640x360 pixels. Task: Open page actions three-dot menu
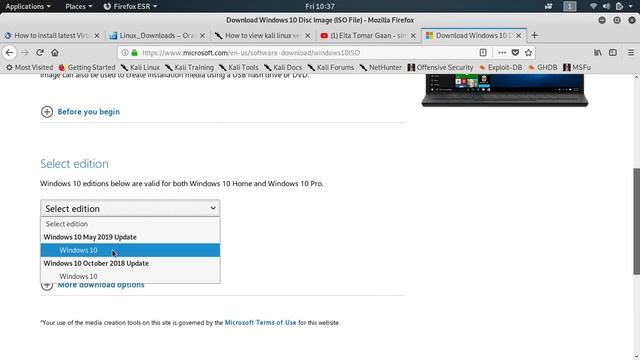point(502,53)
